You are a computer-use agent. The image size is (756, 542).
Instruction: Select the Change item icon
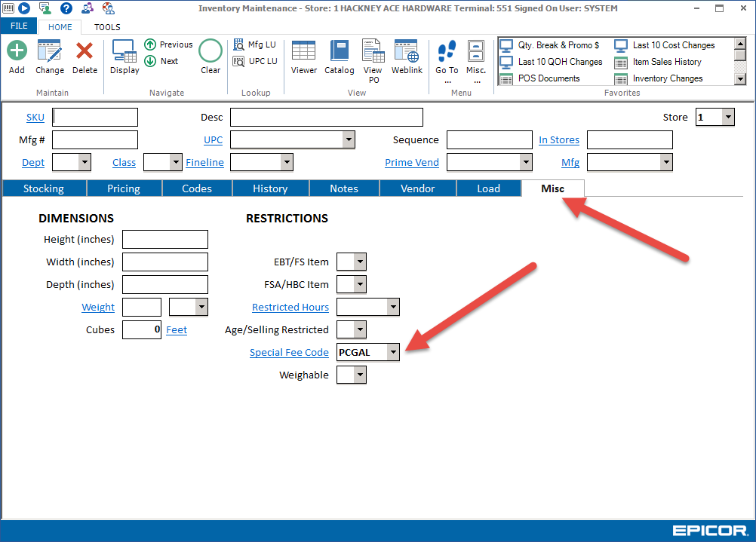(x=50, y=51)
